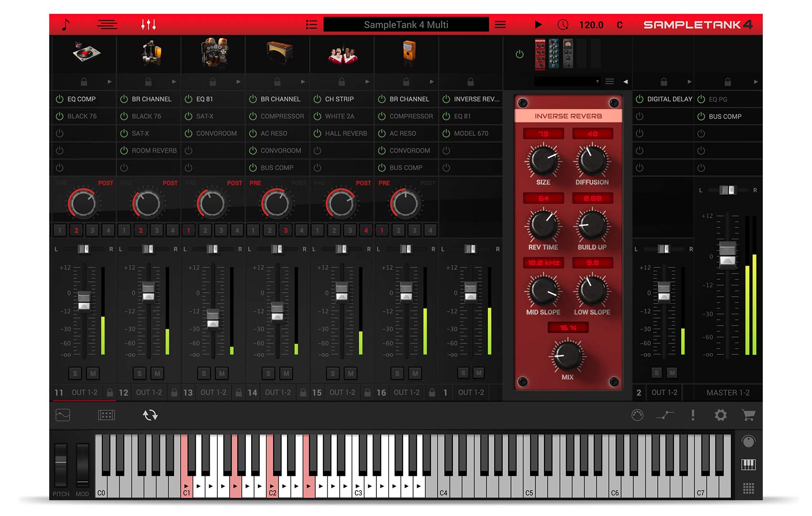Click the exclamation notification icon

pyautogui.click(x=693, y=416)
